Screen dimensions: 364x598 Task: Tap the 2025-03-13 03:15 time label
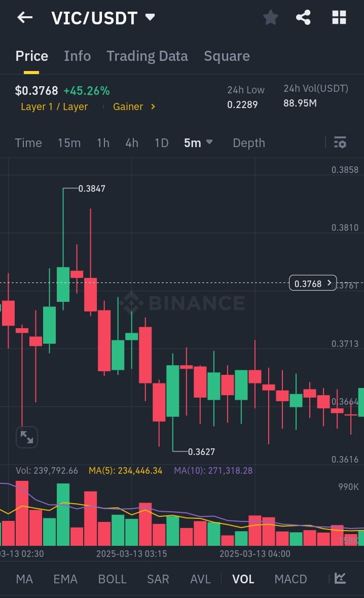tap(131, 554)
